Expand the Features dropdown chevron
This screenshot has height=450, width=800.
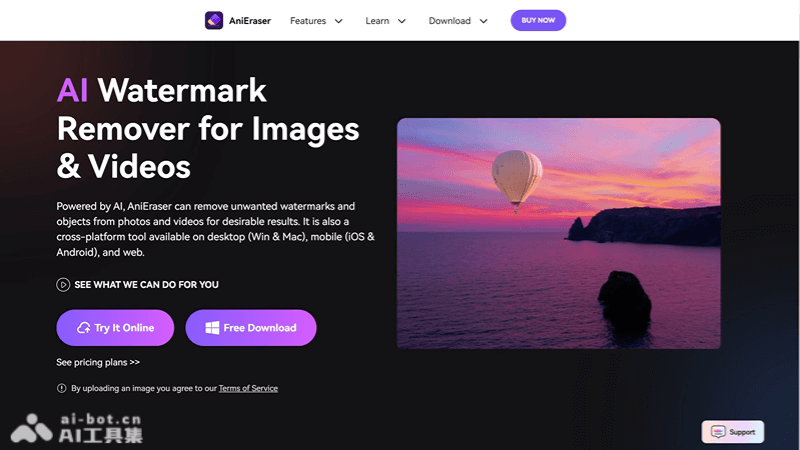pyautogui.click(x=338, y=21)
